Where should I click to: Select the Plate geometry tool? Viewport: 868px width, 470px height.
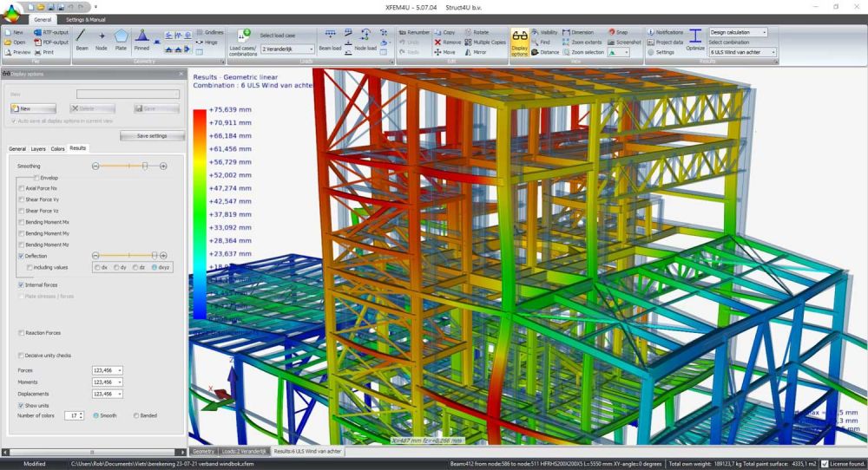coord(121,40)
